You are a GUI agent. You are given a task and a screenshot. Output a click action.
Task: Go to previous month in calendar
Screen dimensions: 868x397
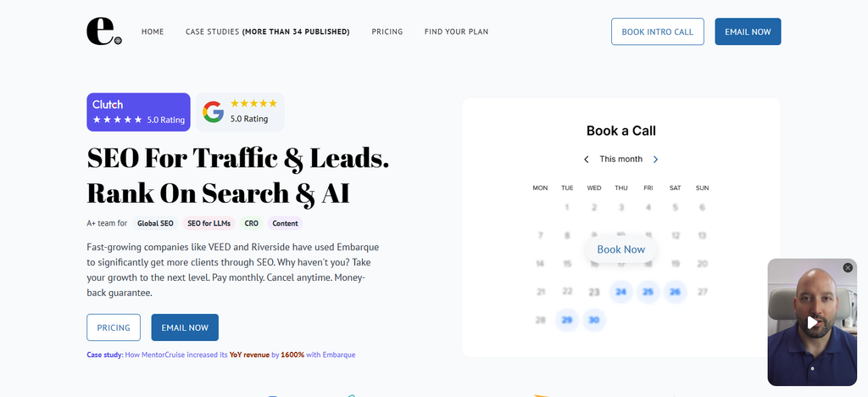587,159
